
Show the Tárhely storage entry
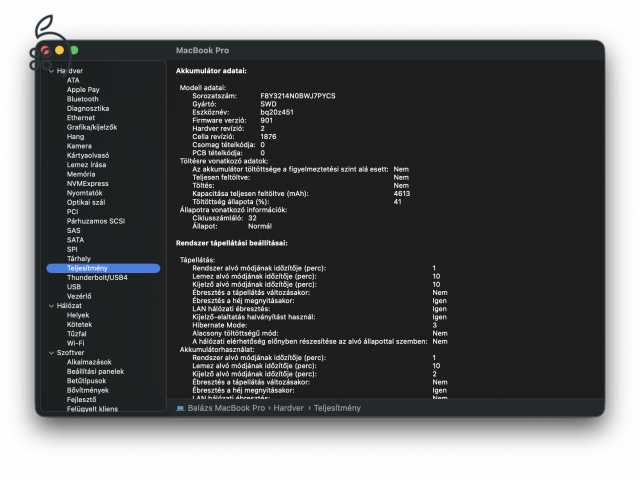(x=79, y=258)
